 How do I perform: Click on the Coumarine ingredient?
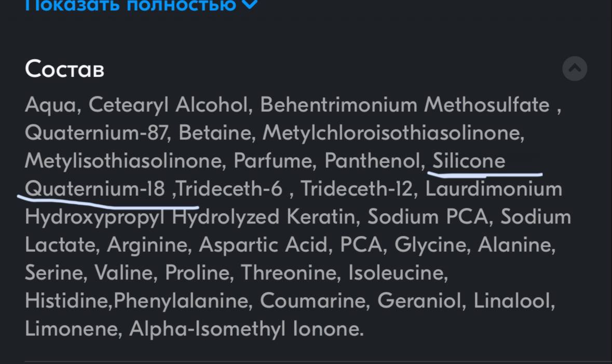tap(312, 301)
